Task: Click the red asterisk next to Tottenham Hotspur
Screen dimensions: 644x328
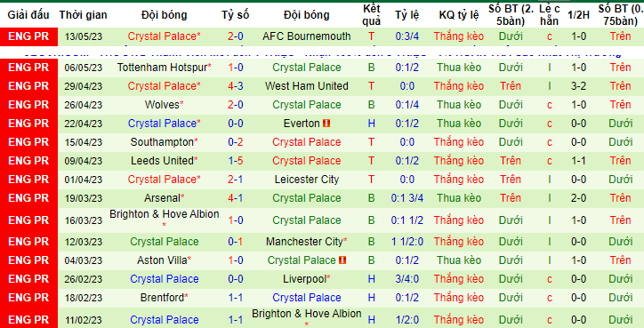Action: (209, 67)
